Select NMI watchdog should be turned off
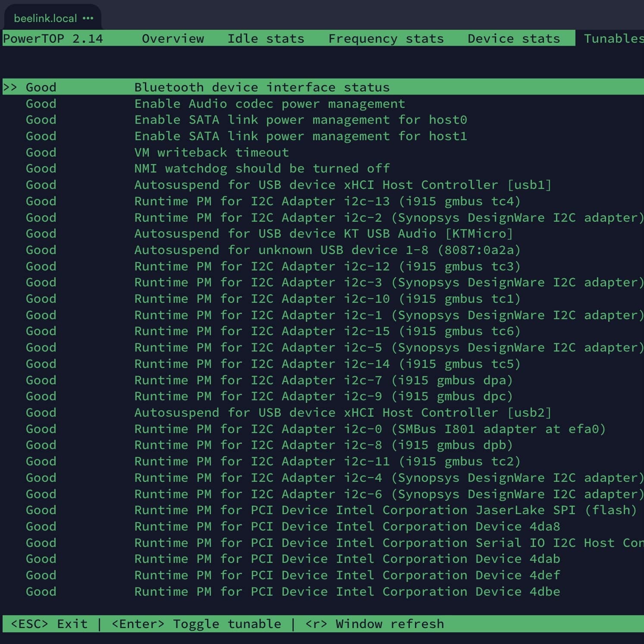Image resolution: width=644 pixels, height=644 pixels. 262,168
